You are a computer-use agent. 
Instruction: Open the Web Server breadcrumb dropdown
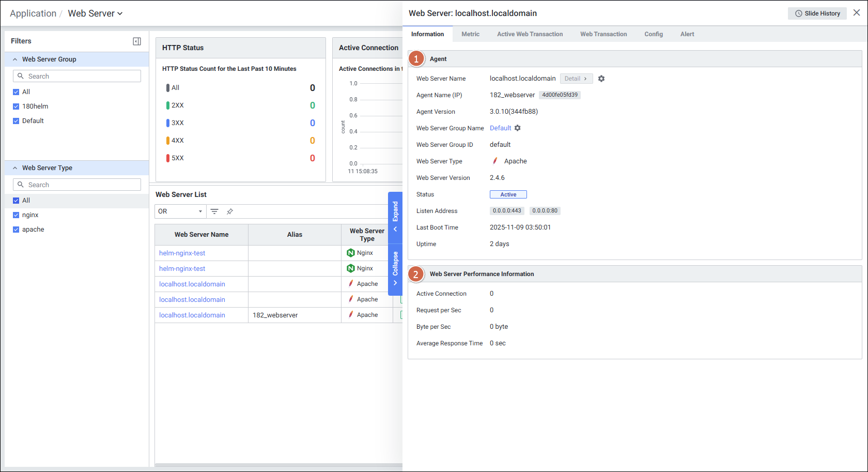[x=95, y=13]
